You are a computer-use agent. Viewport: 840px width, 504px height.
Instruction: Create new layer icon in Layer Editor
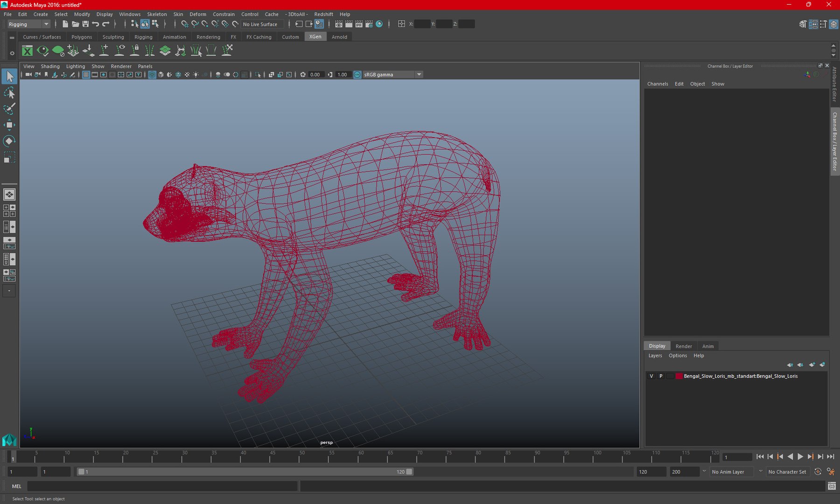coord(812,365)
